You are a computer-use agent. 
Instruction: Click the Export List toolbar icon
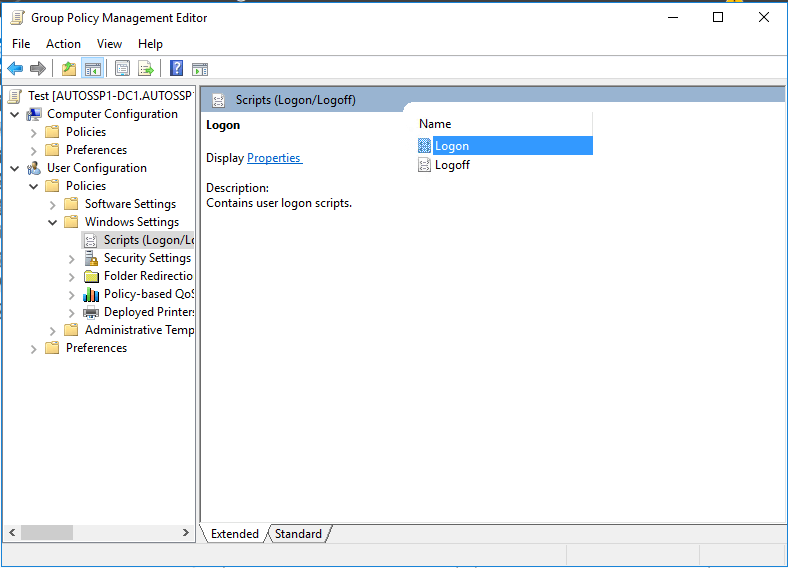(x=146, y=68)
